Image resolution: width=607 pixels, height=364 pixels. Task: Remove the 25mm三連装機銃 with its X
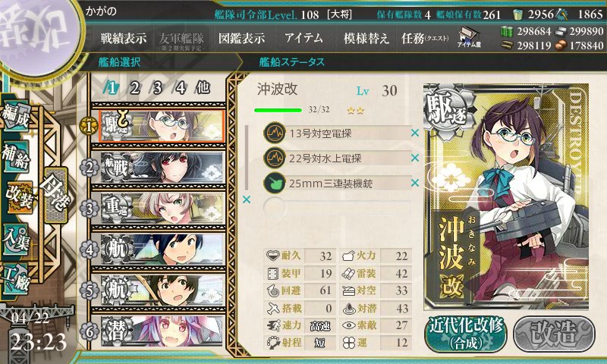(x=415, y=183)
